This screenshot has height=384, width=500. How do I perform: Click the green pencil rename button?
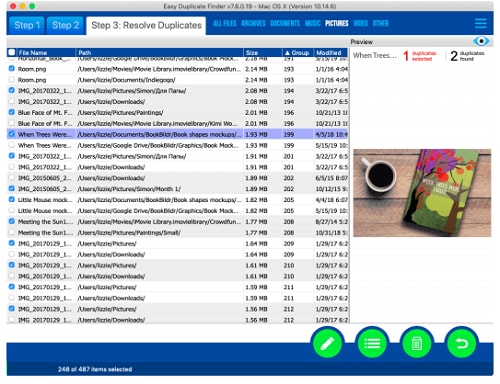pos(327,343)
